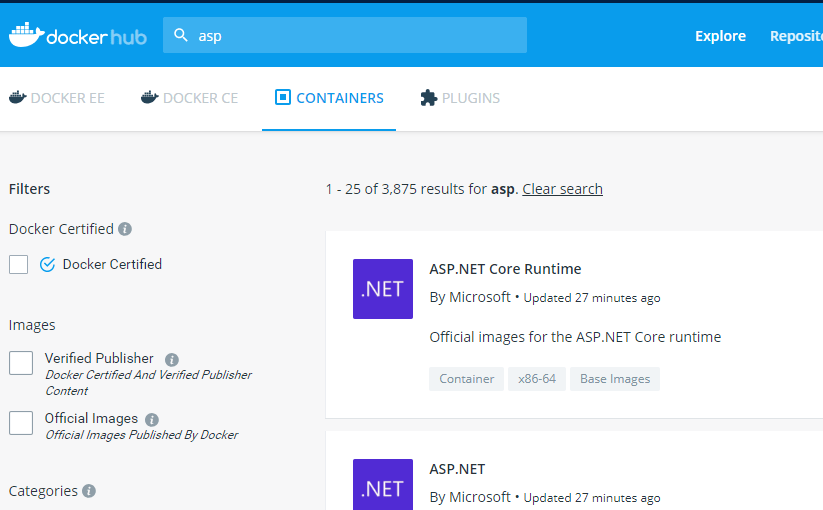Screen dimensions: 823x510
Task: Open the second ASP.NET result logo
Action: tap(383, 485)
